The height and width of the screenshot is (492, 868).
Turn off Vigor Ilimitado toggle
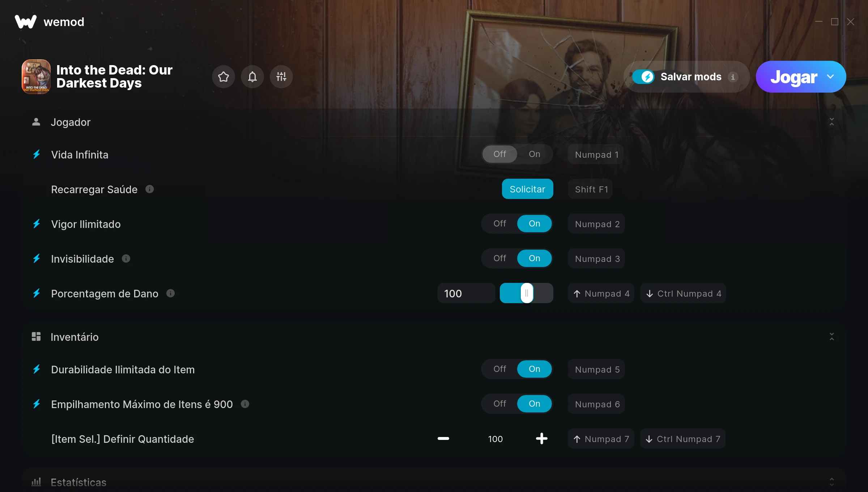click(x=499, y=224)
